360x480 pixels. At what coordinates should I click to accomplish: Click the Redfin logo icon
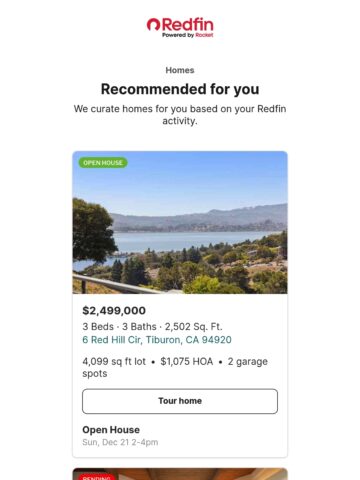(x=153, y=24)
